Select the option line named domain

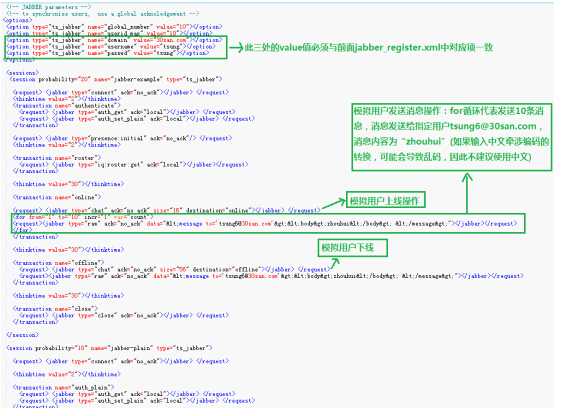[114, 40]
